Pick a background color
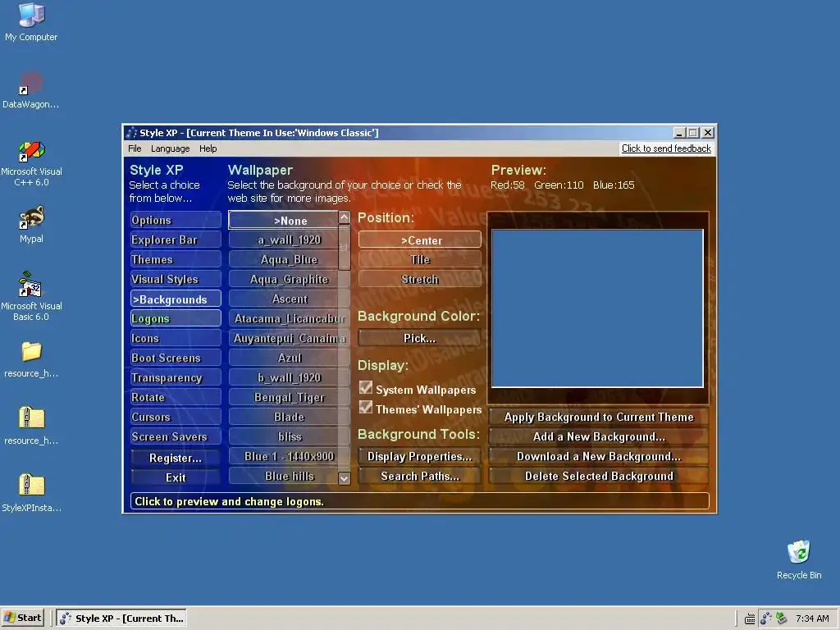Screen dimensions: 840x630 pos(419,338)
